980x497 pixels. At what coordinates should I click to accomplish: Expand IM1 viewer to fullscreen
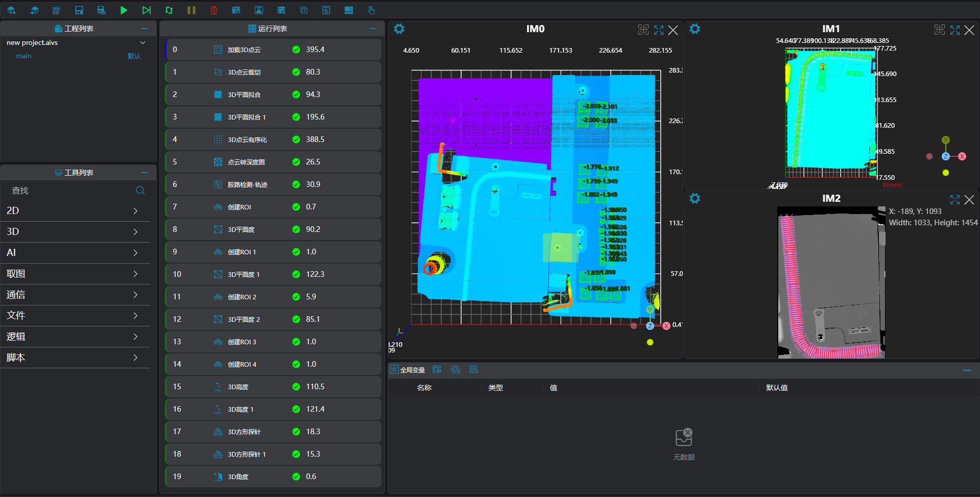tap(955, 30)
